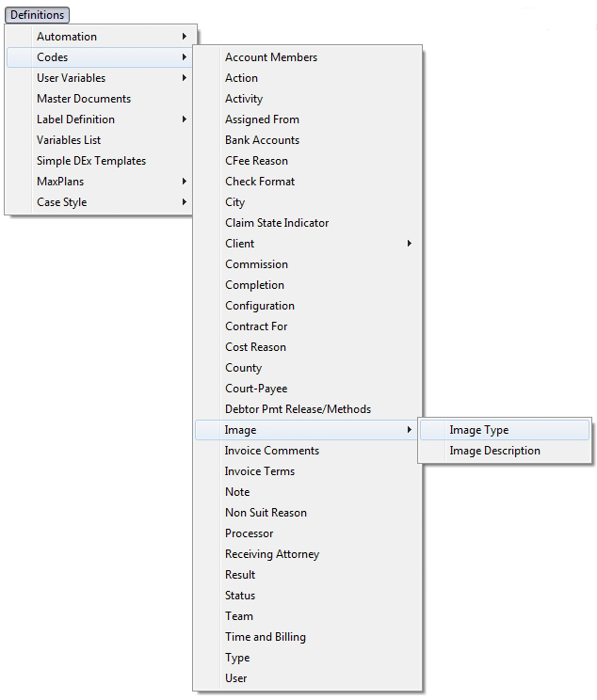The image size is (597, 700).
Task: Click the Definitions menu button
Action: 38,15
